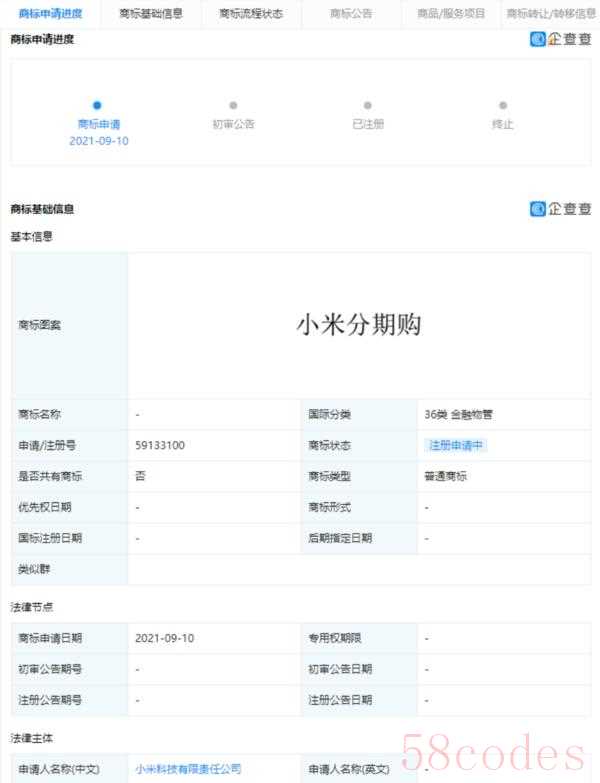This screenshot has width=600, height=783.
Task: Select the 商标申请 progress step dot
Action: tap(97, 105)
